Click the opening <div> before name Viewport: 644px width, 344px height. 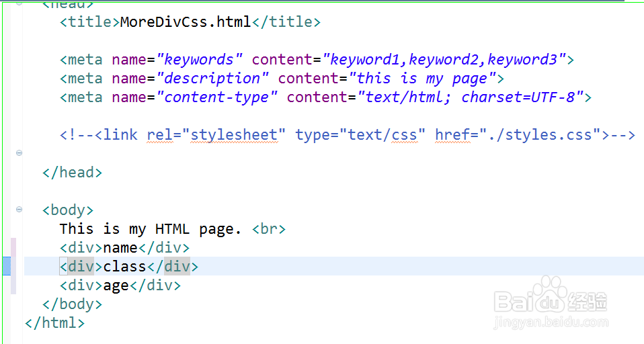point(81,248)
